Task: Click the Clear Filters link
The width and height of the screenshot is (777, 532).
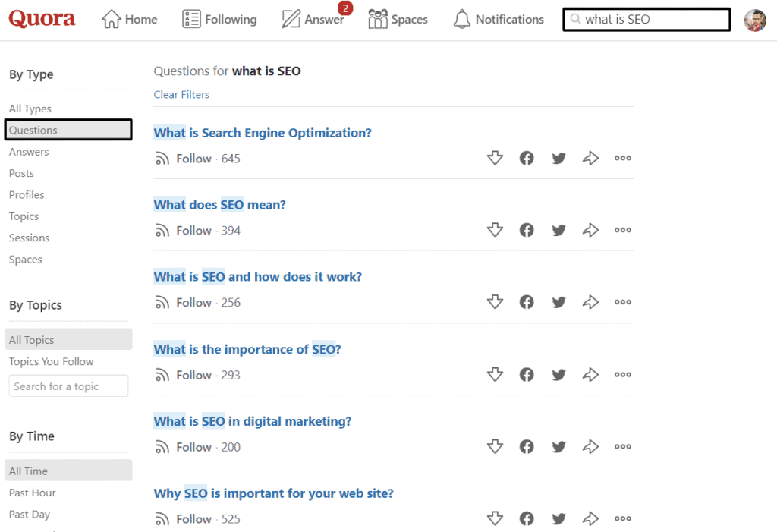Action: [181, 94]
